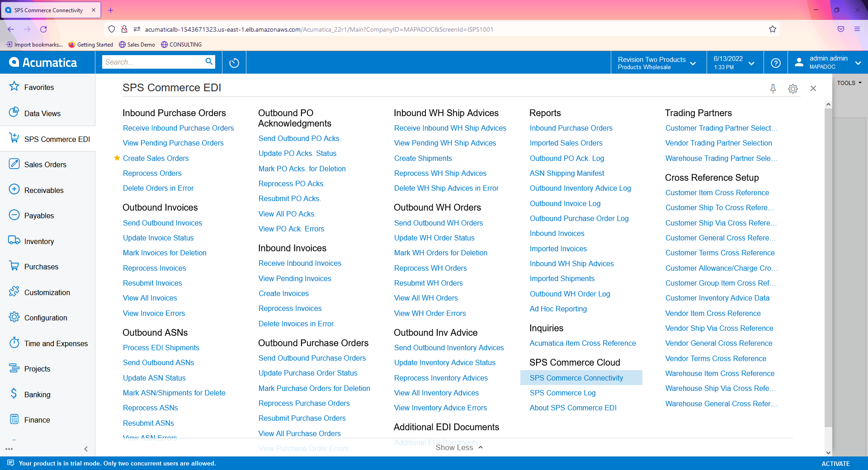Screen dimensions: 868x470
Task: Open Vendor Trading Partner Selection link
Action: 719,143
